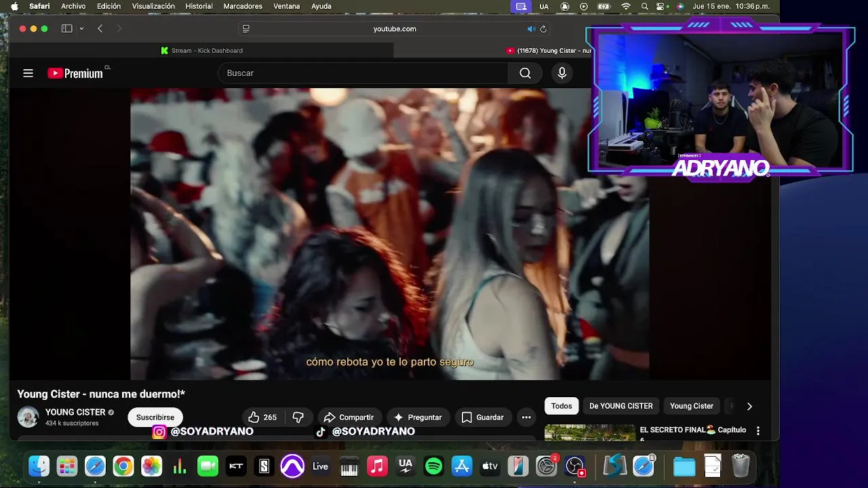
Task: Open more actions beside Guardar
Action: pos(526,418)
